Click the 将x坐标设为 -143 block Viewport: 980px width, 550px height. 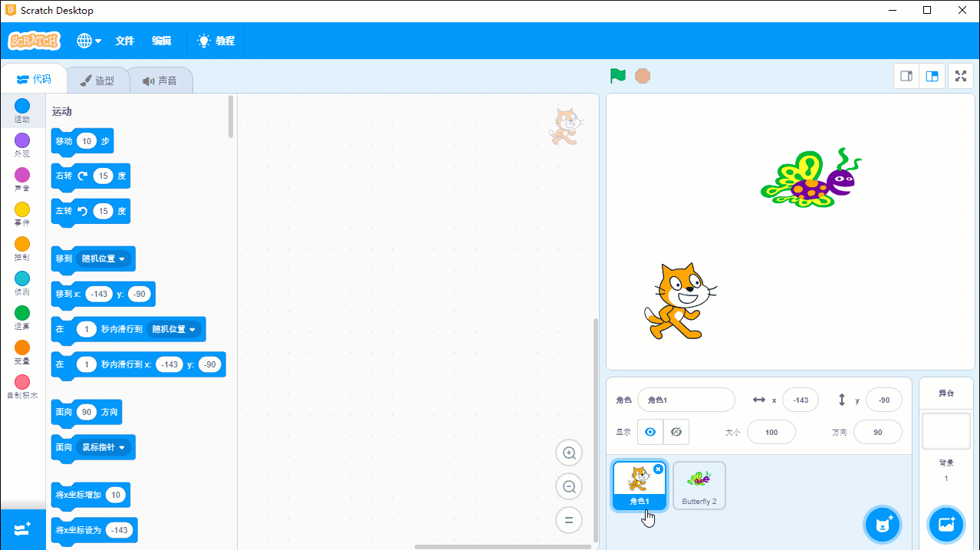coord(94,531)
